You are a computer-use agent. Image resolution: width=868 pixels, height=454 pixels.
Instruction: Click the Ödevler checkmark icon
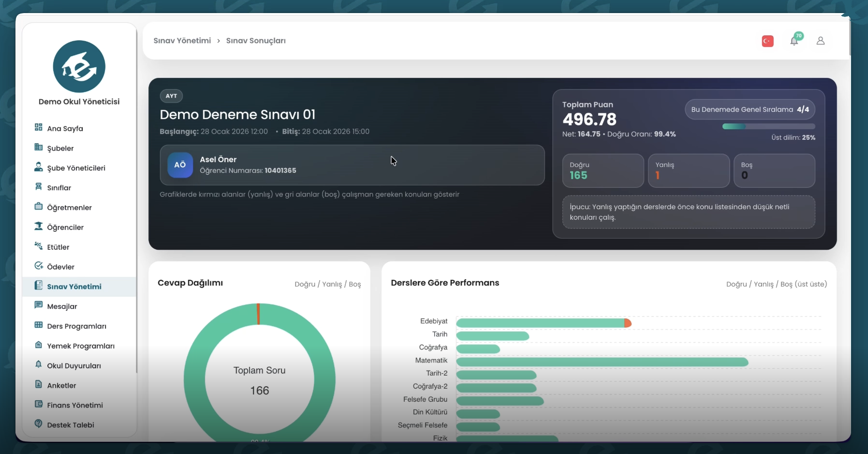tap(39, 266)
